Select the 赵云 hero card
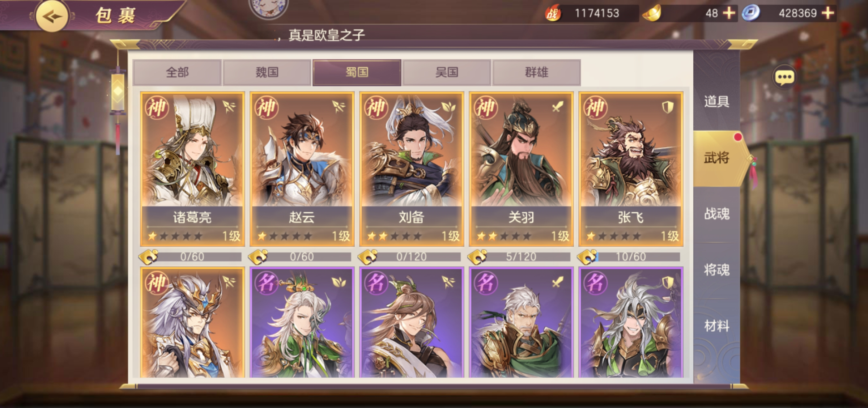The height and width of the screenshot is (408, 868). (x=302, y=169)
